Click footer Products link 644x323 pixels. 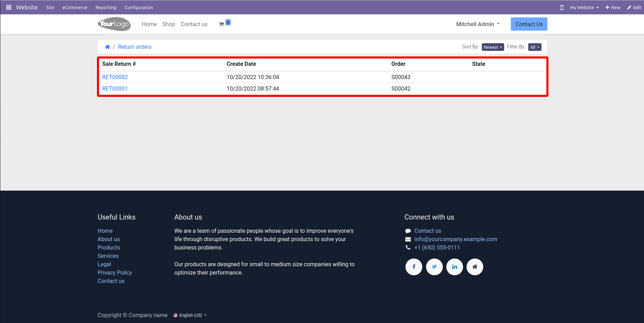pyautogui.click(x=109, y=247)
